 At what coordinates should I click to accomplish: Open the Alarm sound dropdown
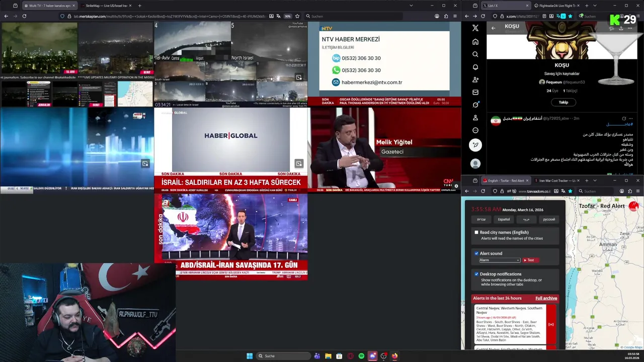coord(499,260)
